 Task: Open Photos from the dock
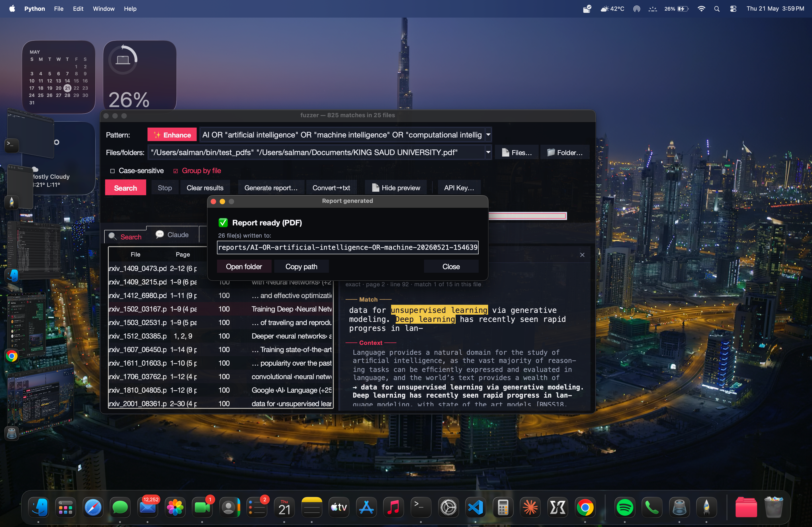click(x=175, y=507)
